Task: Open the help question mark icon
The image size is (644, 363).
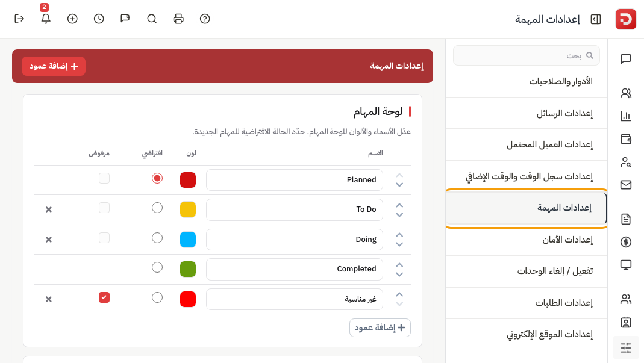Action: 205,19
